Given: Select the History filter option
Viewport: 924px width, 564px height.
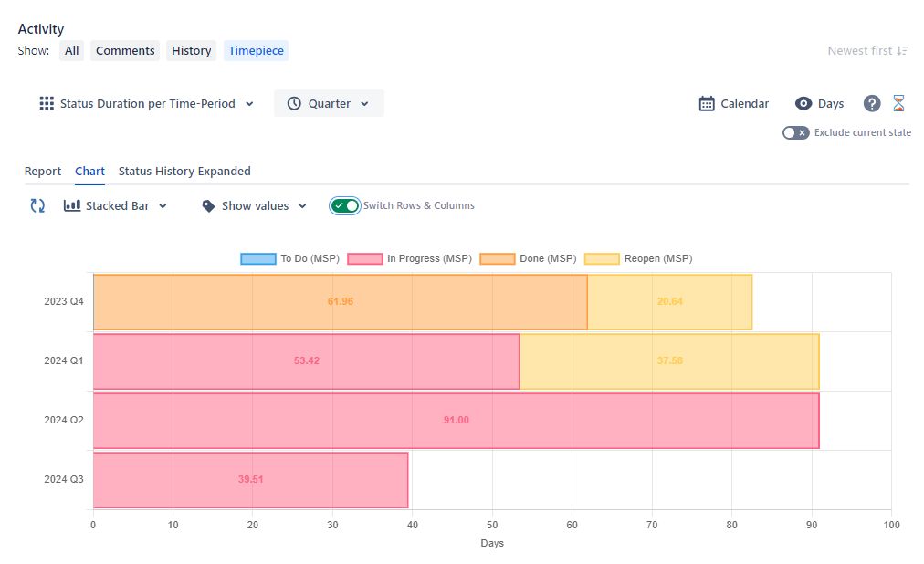Looking at the screenshot, I should 191,50.
